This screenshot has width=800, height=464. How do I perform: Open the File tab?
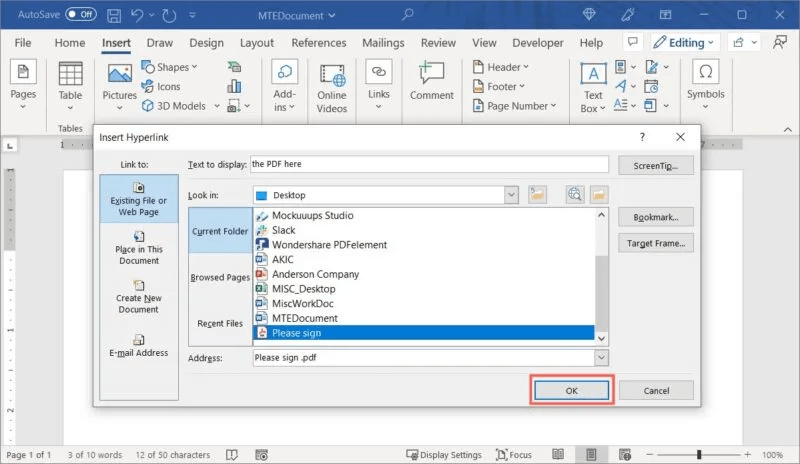22,43
